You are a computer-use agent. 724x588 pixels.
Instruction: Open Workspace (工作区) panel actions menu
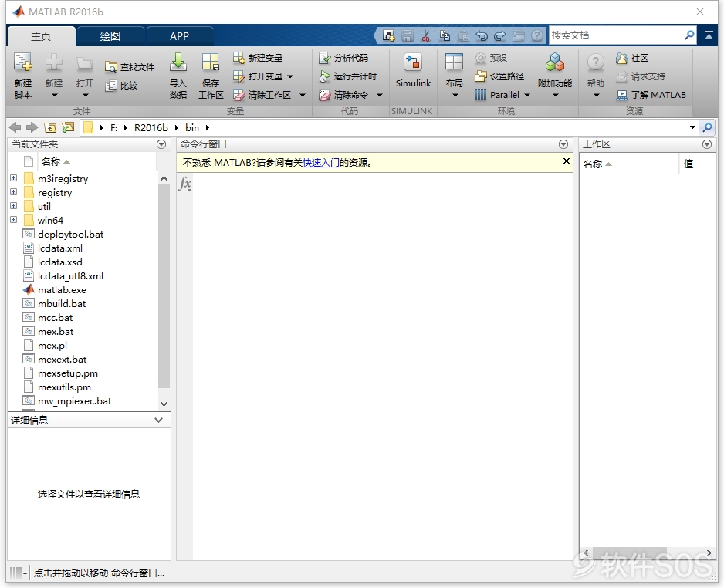point(707,144)
